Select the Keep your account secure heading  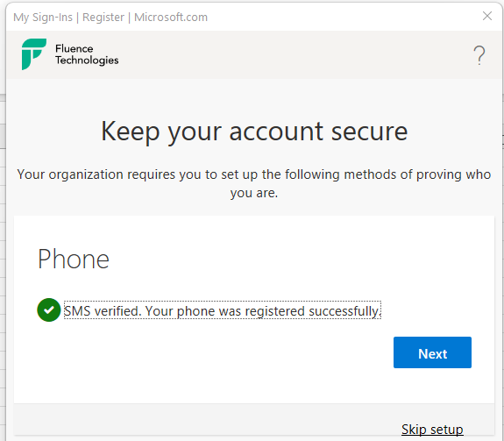coord(254,132)
